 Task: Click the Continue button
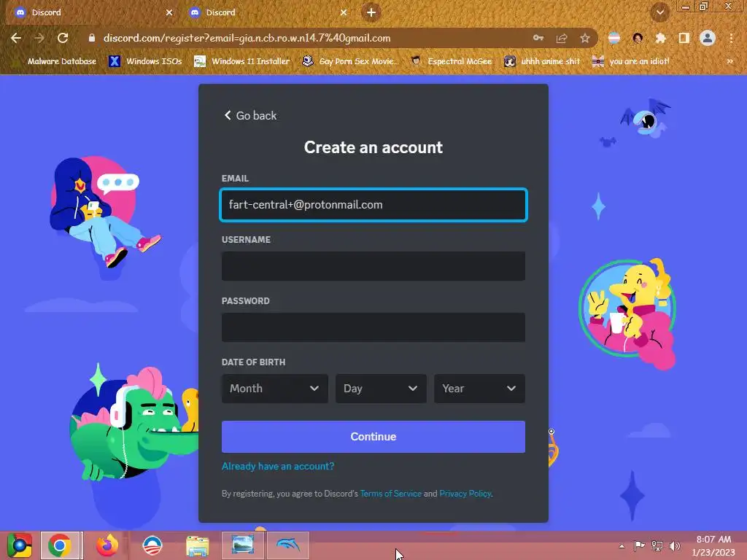coord(373,437)
